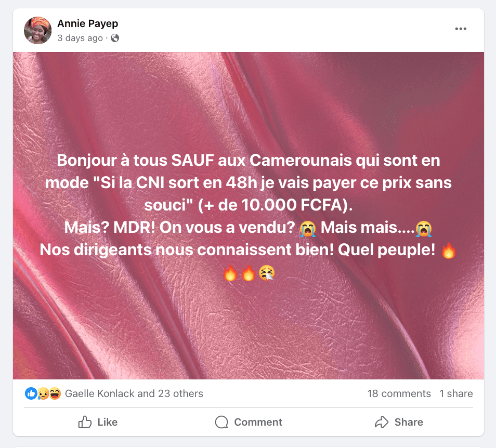Click the sad reaction emoji icon

tap(43, 393)
